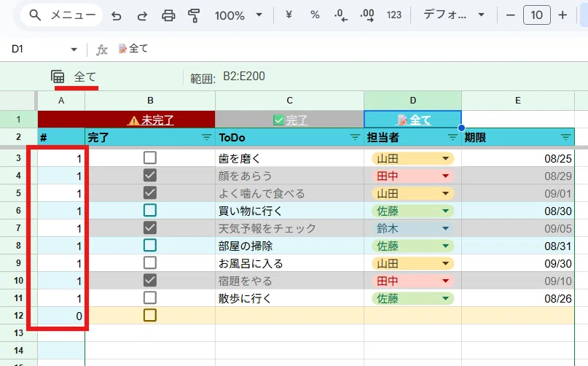This screenshot has height=366, width=588.
Task: Open the 完了 link in row 1
Action: click(291, 120)
